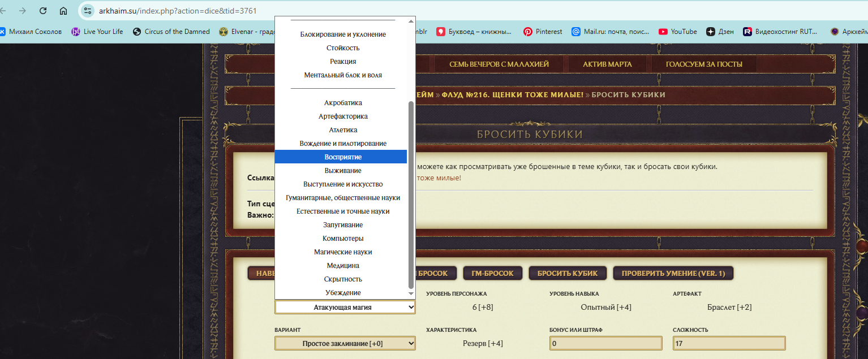Click the browser reload icon

(x=43, y=11)
